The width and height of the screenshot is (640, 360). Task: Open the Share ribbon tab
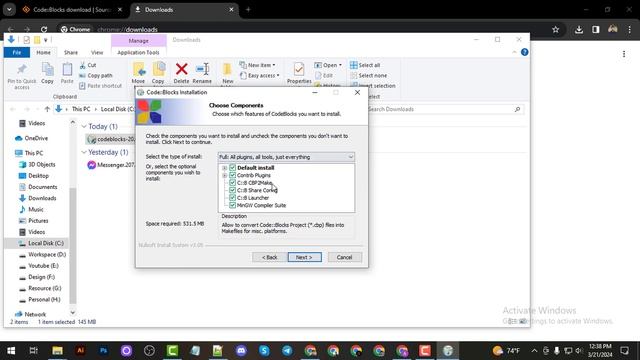tap(71, 52)
